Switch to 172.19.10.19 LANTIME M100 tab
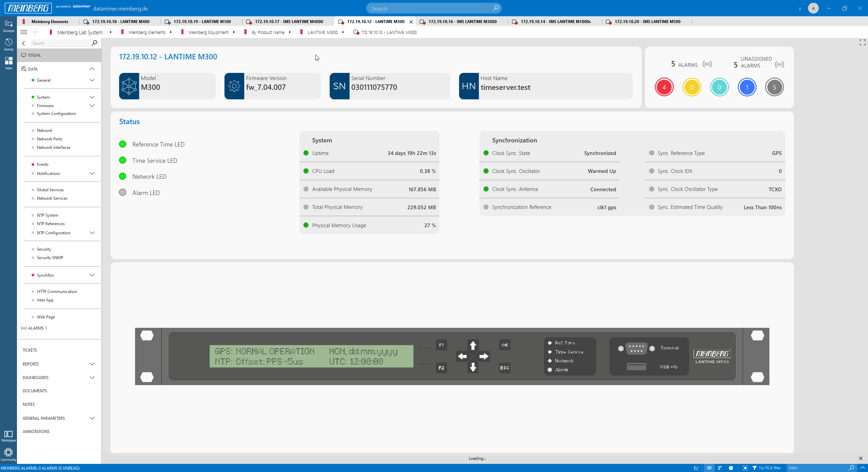 coord(202,21)
